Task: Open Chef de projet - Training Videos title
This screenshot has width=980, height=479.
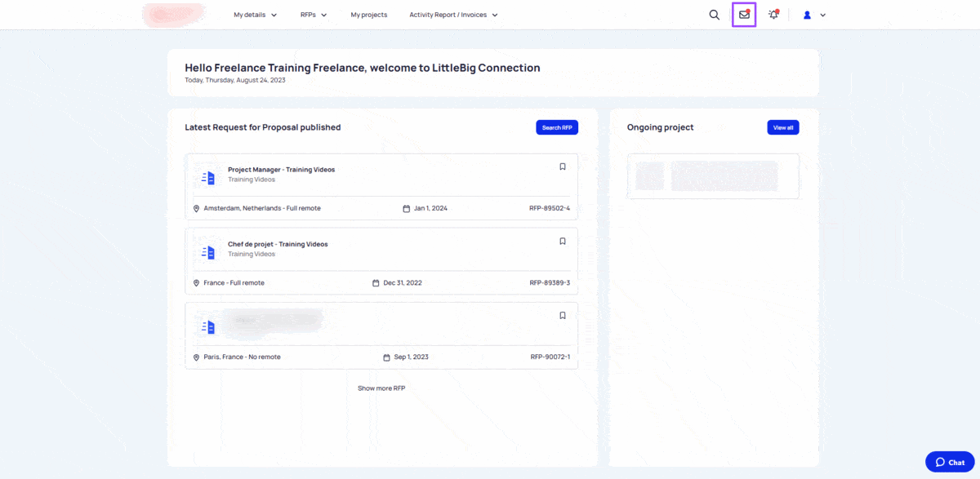Action: (278, 244)
